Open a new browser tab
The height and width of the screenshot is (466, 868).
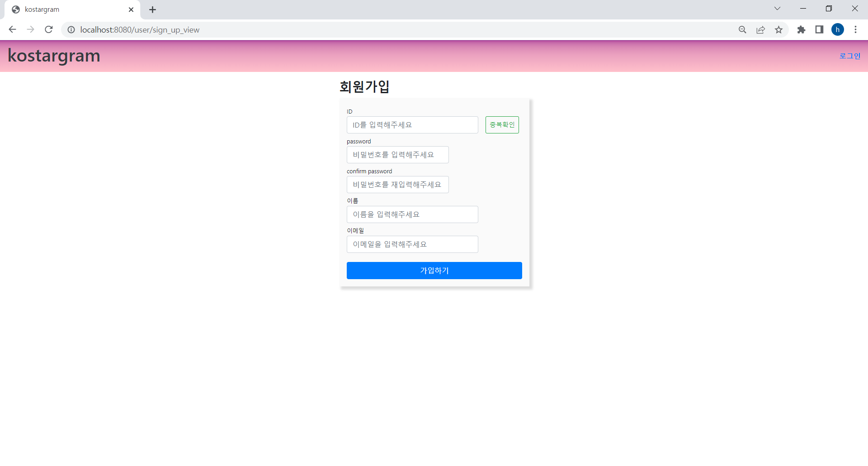[152, 10]
